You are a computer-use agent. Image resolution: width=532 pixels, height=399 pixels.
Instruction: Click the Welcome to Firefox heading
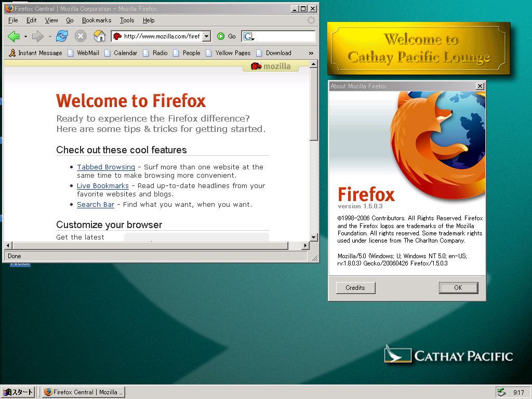(x=131, y=101)
